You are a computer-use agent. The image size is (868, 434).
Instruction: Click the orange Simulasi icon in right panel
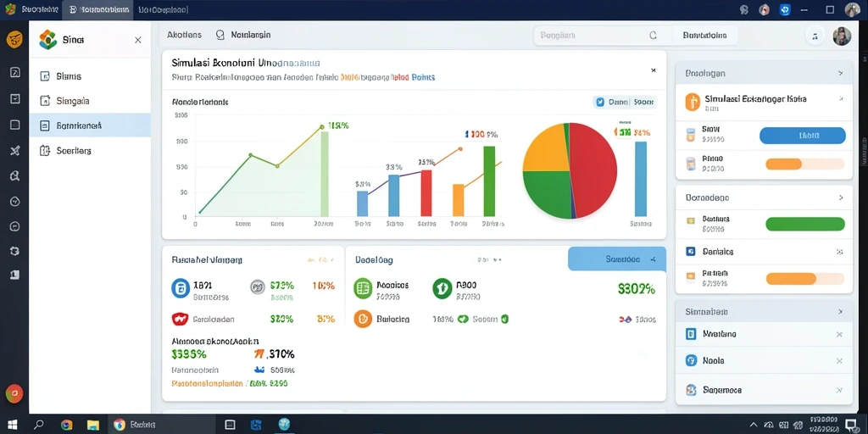click(x=693, y=102)
